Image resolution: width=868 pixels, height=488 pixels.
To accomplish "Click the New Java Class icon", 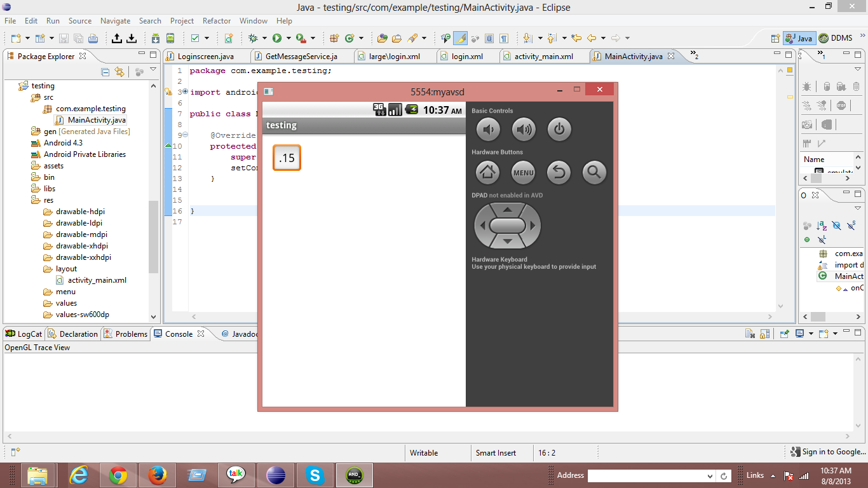I will [349, 38].
